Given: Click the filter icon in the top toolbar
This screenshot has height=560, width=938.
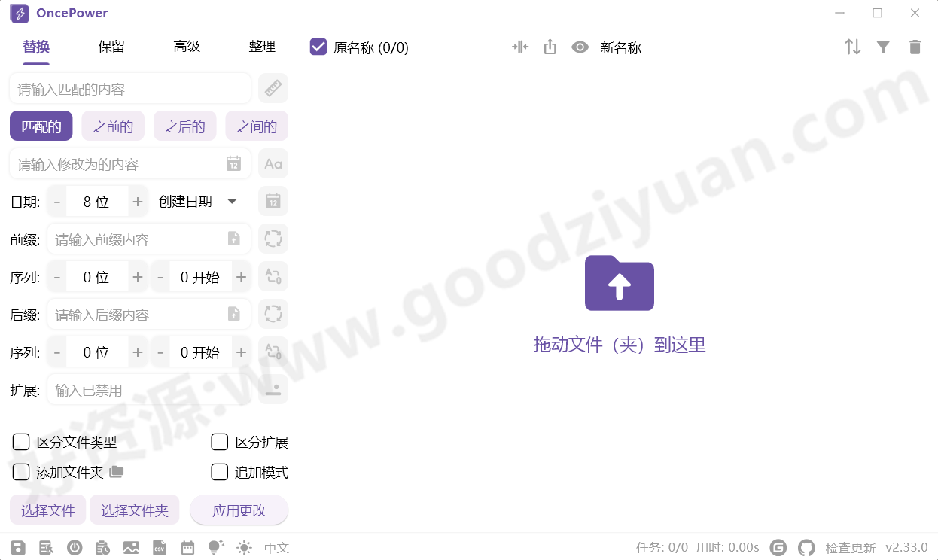Looking at the screenshot, I should (x=883, y=47).
